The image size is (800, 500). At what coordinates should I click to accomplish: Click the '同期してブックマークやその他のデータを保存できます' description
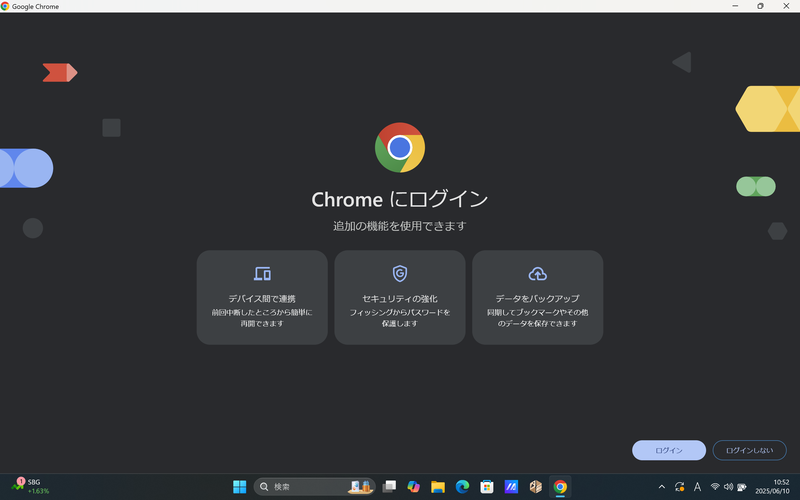537,317
